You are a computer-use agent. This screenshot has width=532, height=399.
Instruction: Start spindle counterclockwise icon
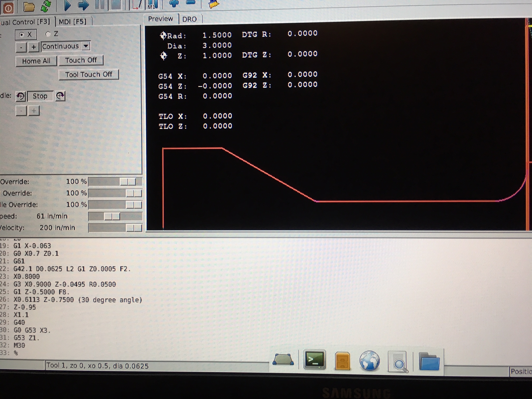click(x=20, y=96)
